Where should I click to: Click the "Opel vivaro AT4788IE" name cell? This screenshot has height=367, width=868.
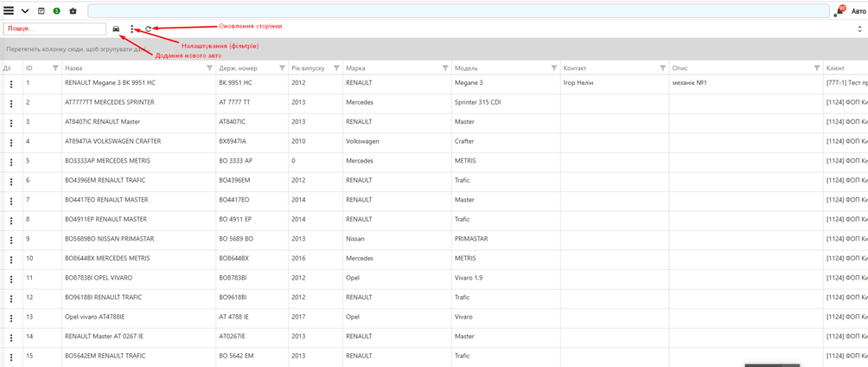click(138, 317)
